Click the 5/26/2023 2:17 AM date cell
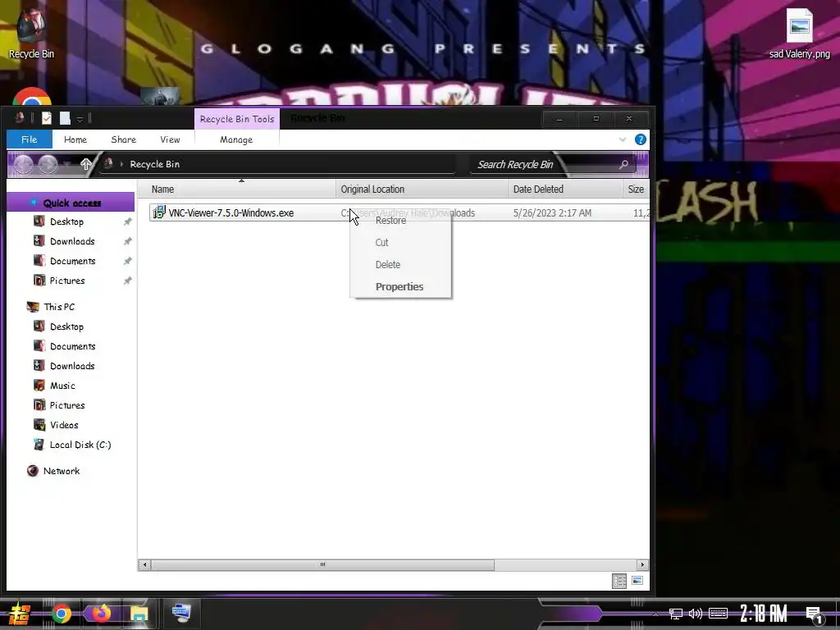Image resolution: width=840 pixels, height=630 pixels. (x=552, y=212)
